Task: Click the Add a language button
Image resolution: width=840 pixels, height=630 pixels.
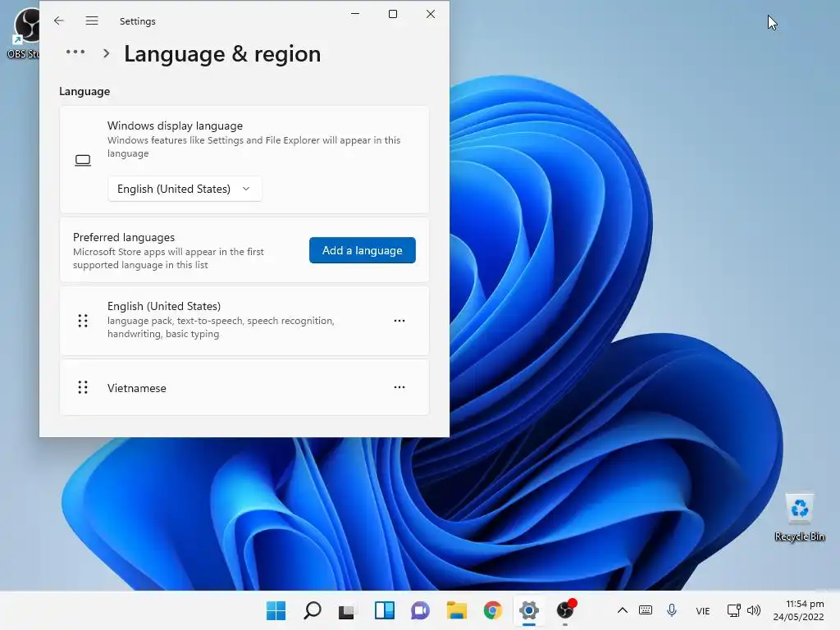Action: [362, 250]
